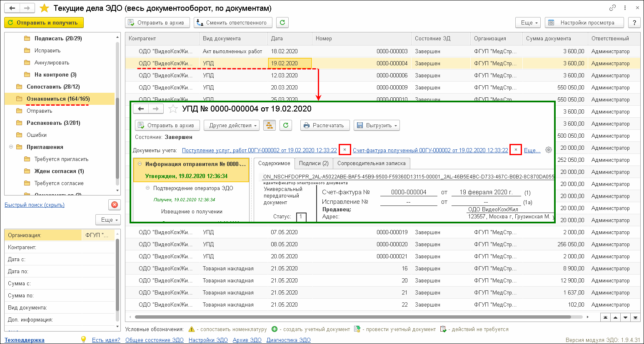Unlink Поступление услуг document with X

click(344, 150)
